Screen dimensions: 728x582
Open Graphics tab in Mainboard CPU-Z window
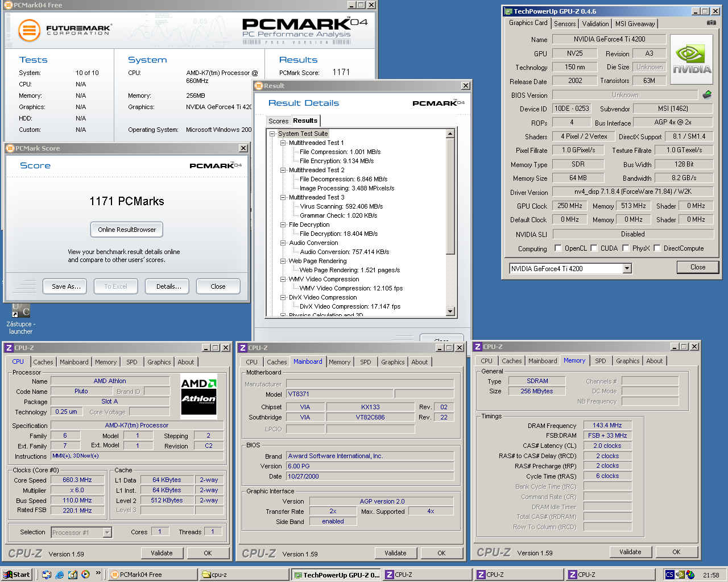pos(393,362)
